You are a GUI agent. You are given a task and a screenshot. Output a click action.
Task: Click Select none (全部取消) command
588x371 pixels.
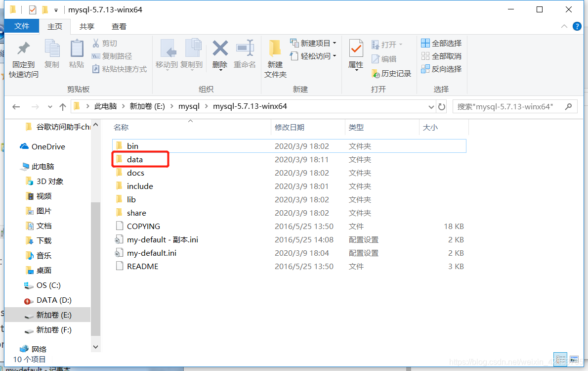click(441, 56)
